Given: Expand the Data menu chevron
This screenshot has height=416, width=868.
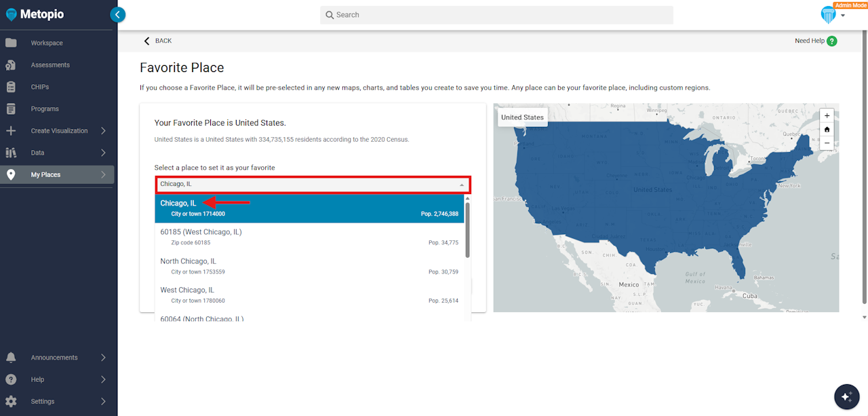Looking at the screenshot, I should (x=104, y=153).
